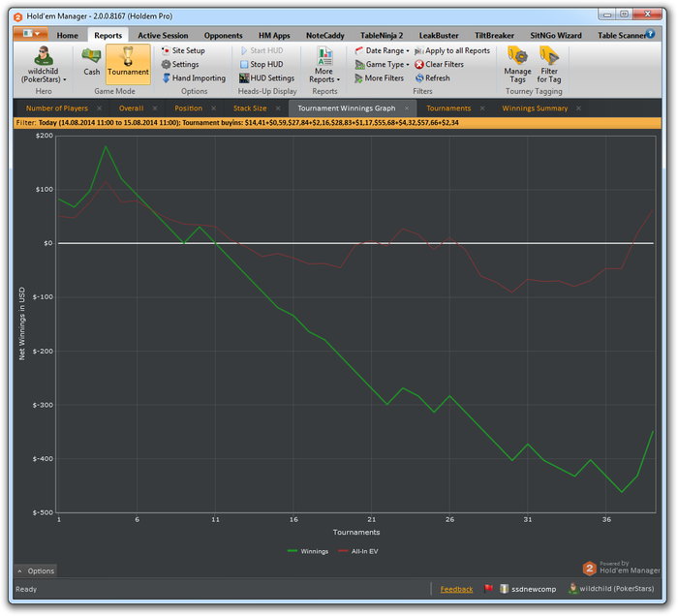
Task: Open Site Setup options
Action: tap(183, 50)
